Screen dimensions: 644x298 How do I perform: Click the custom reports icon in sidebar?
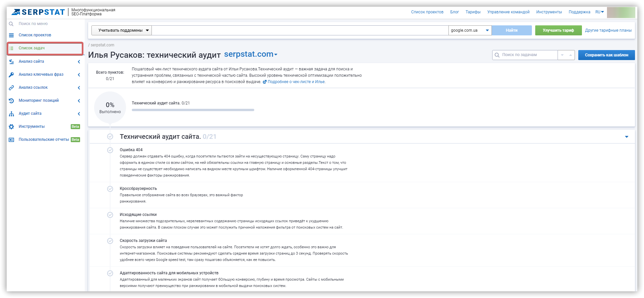click(11, 140)
